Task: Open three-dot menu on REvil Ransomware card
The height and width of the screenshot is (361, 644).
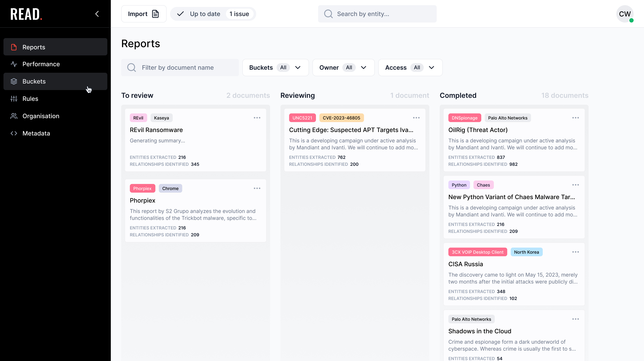Action: point(257,118)
